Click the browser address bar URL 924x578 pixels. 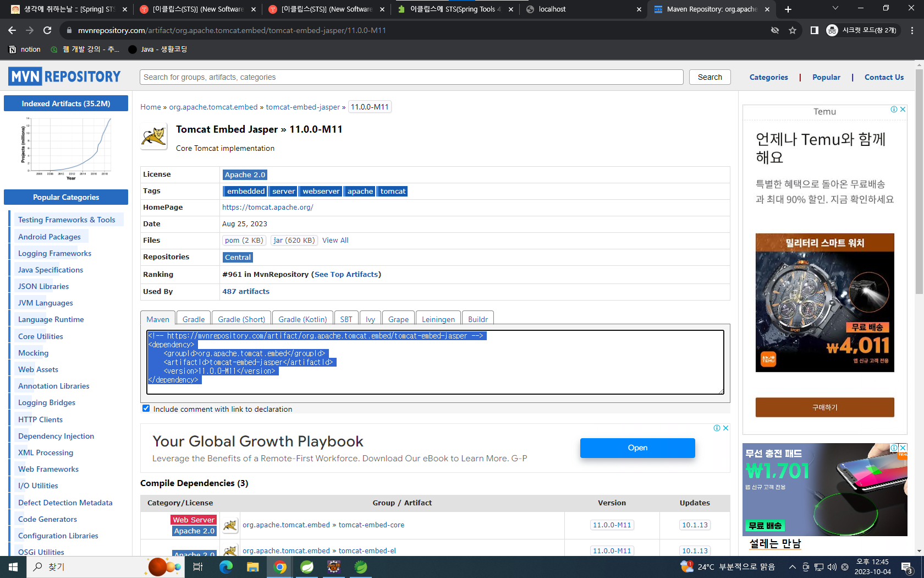click(x=232, y=30)
